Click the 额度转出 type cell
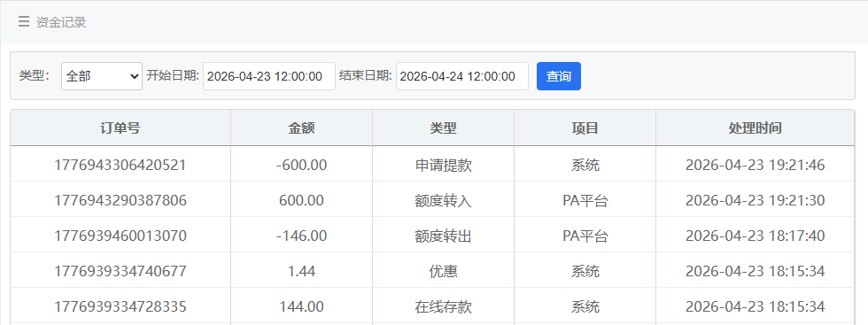Screen dimensions: 868x325 (x=443, y=236)
